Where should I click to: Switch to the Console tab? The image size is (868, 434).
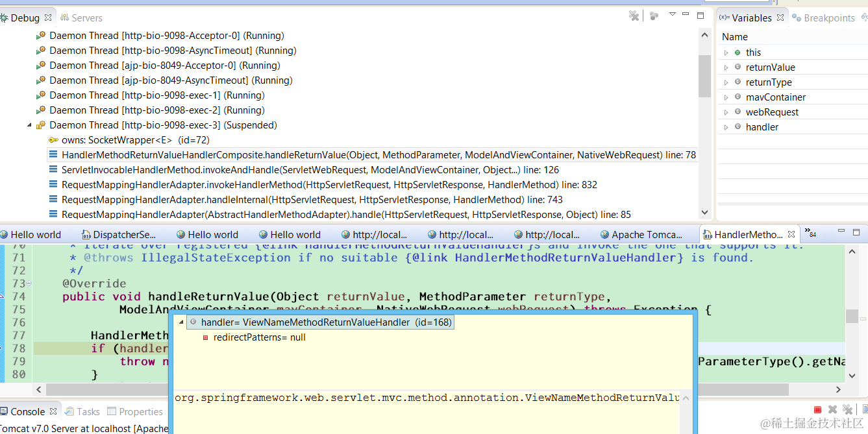[27, 412]
